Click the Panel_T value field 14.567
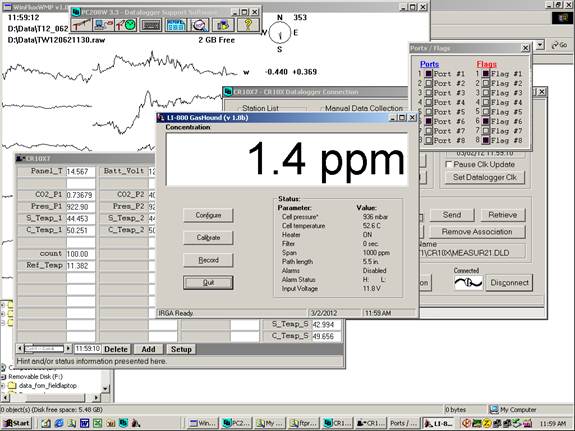The image size is (575, 431). pyautogui.click(x=80, y=172)
